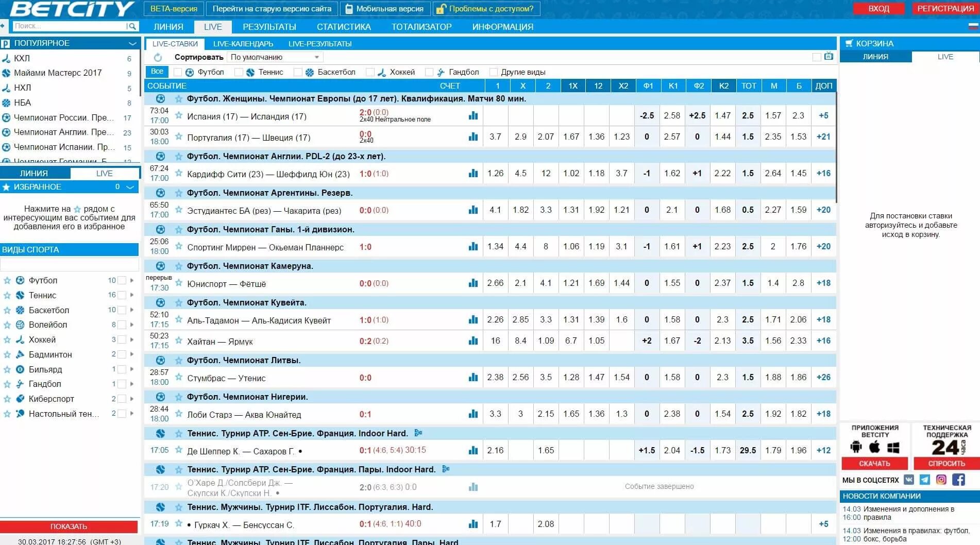The image size is (980, 545).
Task: Open statistics chart icon for Кардифф Сити match
Action: (x=473, y=174)
